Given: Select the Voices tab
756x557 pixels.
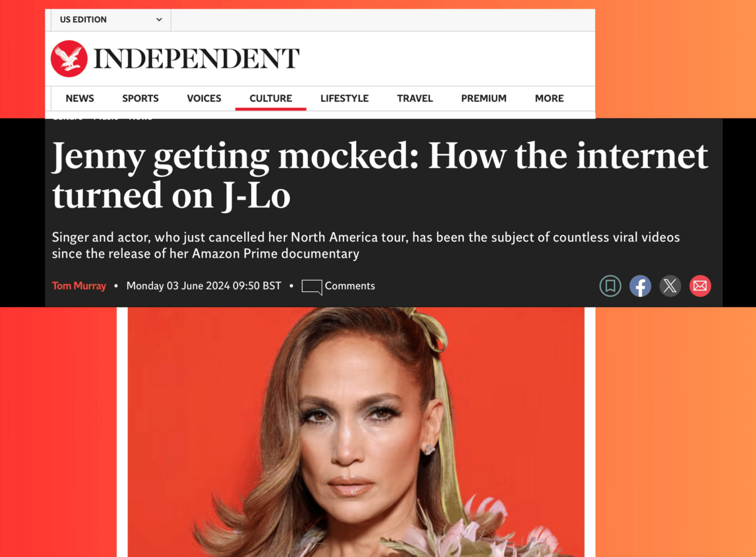Looking at the screenshot, I should click(204, 98).
